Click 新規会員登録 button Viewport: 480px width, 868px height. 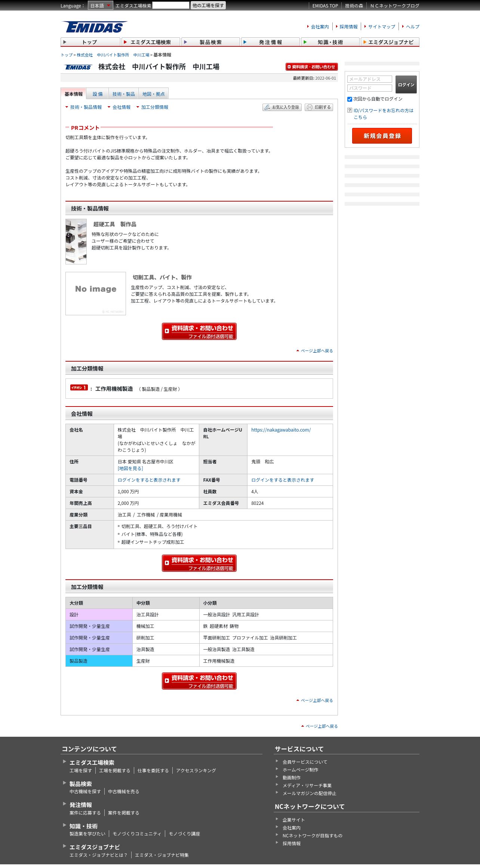[x=382, y=136]
